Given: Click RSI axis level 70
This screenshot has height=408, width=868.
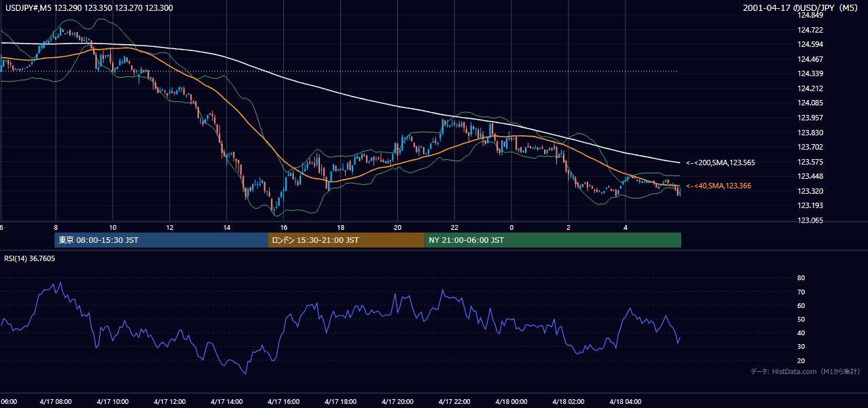Looking at the screenshot, I should pos(801,292).
